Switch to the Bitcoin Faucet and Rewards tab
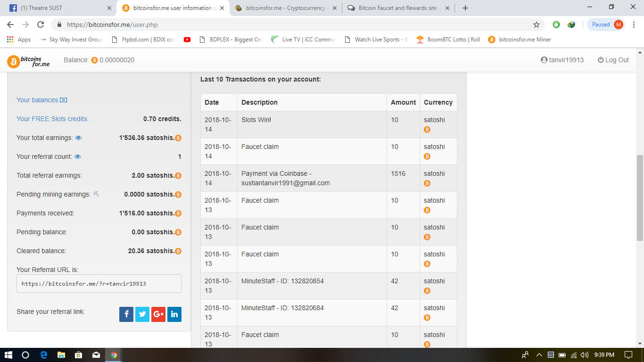This screenshot has height=362, width=644. 398,8
